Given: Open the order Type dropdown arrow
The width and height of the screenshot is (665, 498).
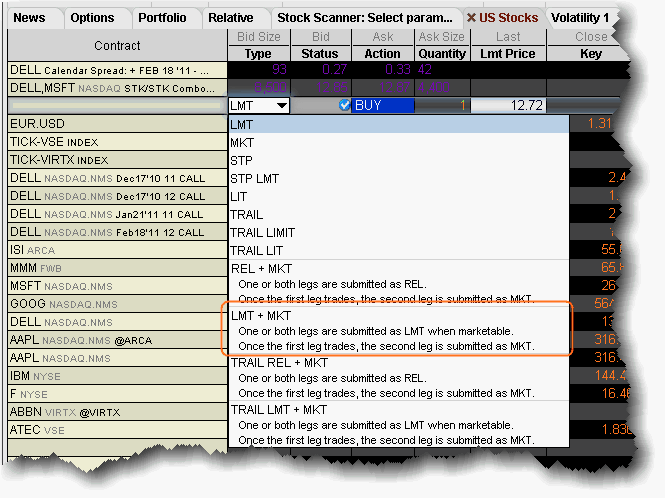Looking at the screenshot, I should pyautogui.click(x=282, y=105).
